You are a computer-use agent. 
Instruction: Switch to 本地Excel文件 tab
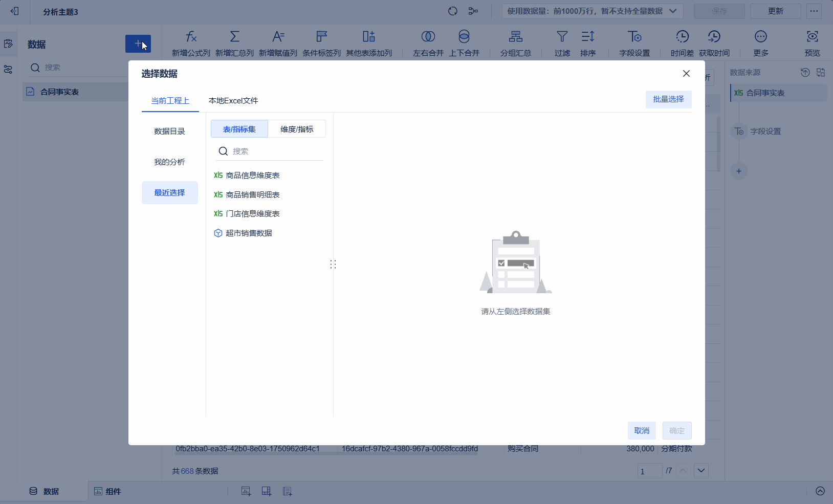pos(233,101)
